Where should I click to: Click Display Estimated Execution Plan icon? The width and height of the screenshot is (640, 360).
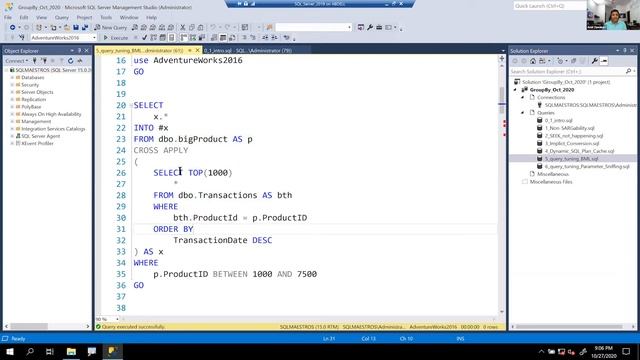coord(153,38)
